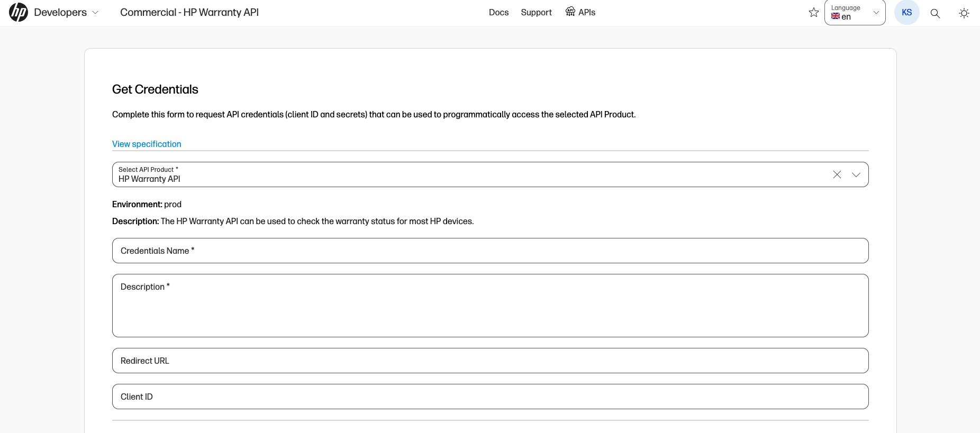Focus the Description text area

coord(490,306)
